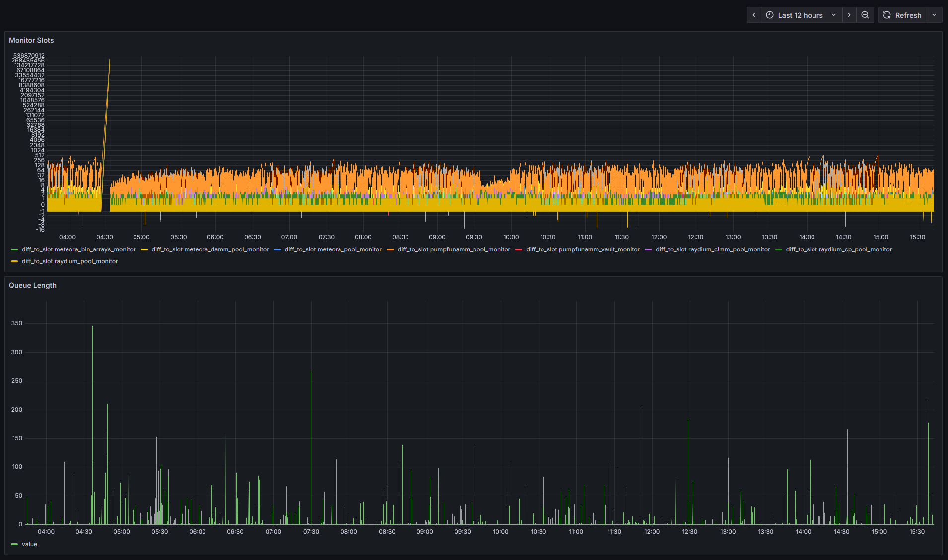Click the Queue Length panel title
Image resolution: width=948 pixels, height=560 pixels.
tap(33, 285)
